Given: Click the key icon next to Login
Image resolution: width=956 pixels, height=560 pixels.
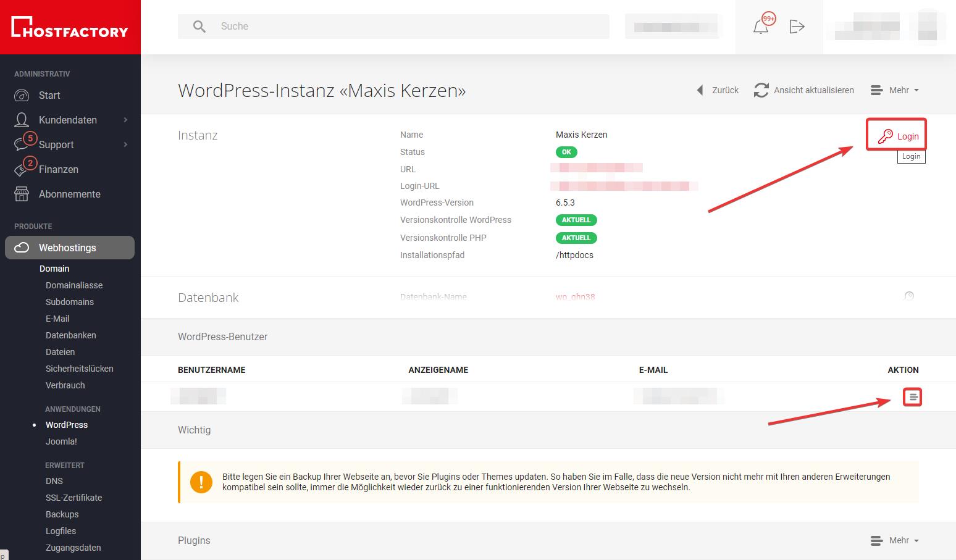Looking at the screenshot, I should pos(885,136).
